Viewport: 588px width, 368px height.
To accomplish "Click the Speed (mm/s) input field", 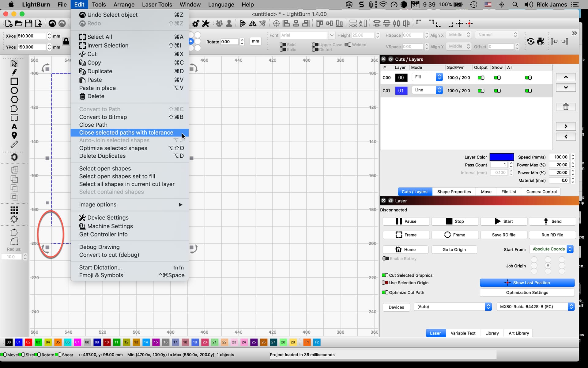I will pyautogui.click(x=559, y=157).
